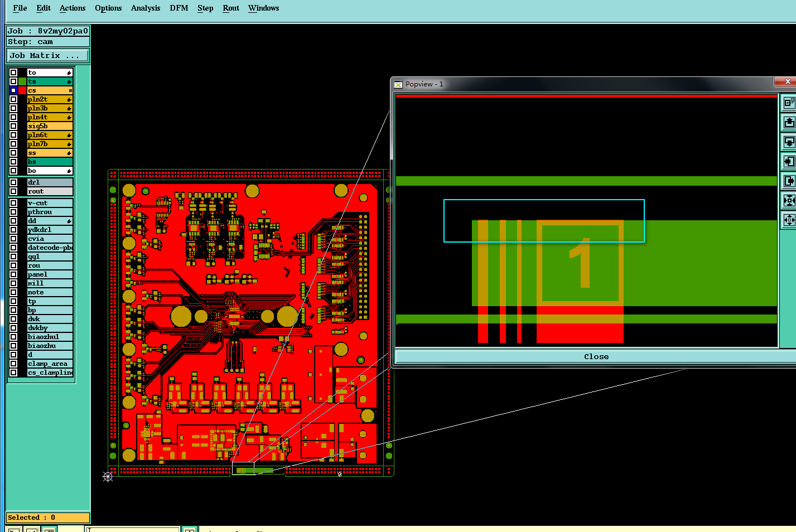Click the pan down icon in Popview
This screenshot has height=532, width=796.
point(789,142)
